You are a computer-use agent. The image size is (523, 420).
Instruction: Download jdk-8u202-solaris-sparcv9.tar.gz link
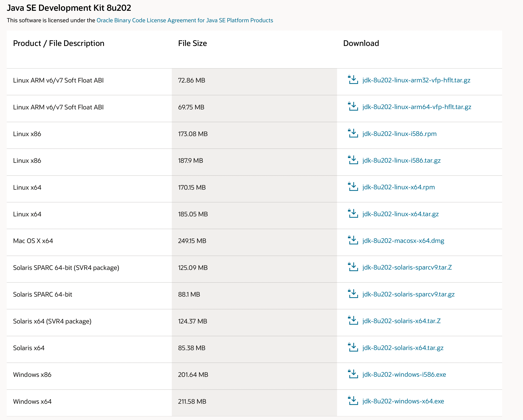click(x=409, y=294)
